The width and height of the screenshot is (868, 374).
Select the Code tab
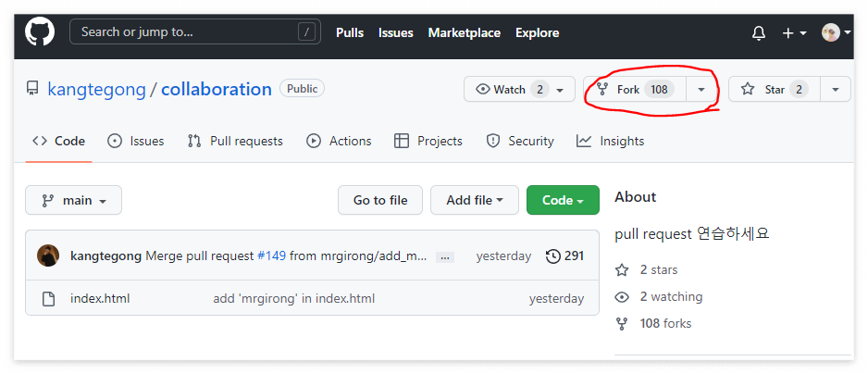click(x=58, y=142)
